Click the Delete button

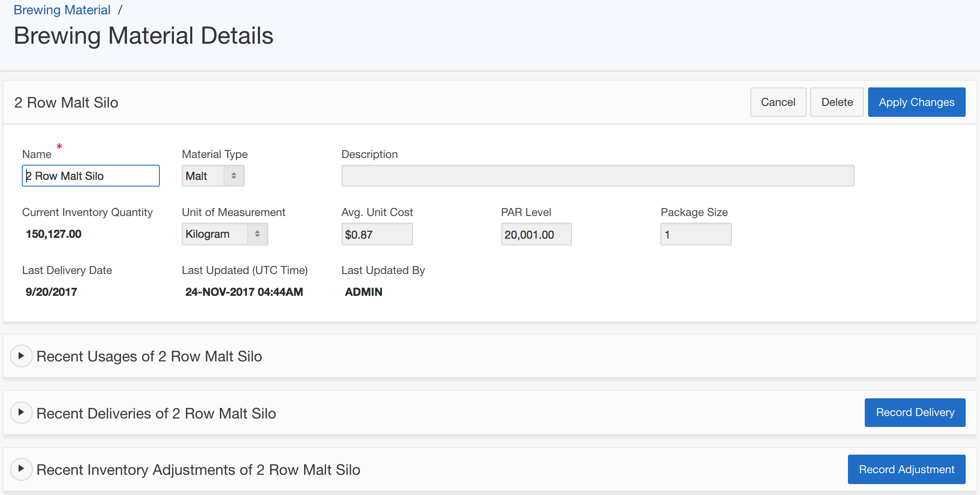point(837,102)
